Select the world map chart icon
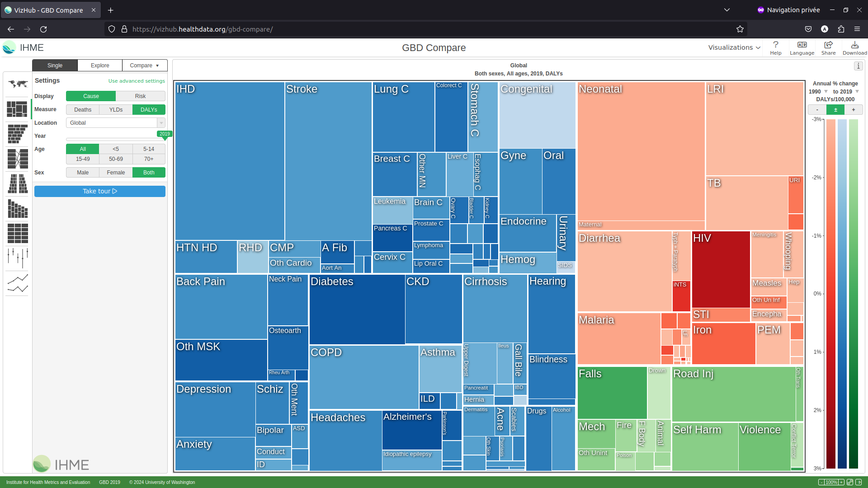The width and height of the screenshot is (868, 488). coord(18,84)
